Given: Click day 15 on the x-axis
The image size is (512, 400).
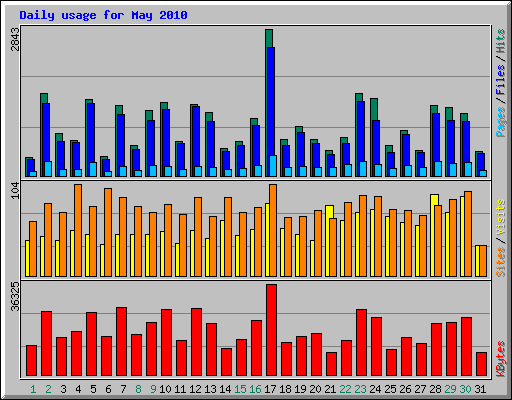Looking at the screenshot, I should [x=240, y=389].
